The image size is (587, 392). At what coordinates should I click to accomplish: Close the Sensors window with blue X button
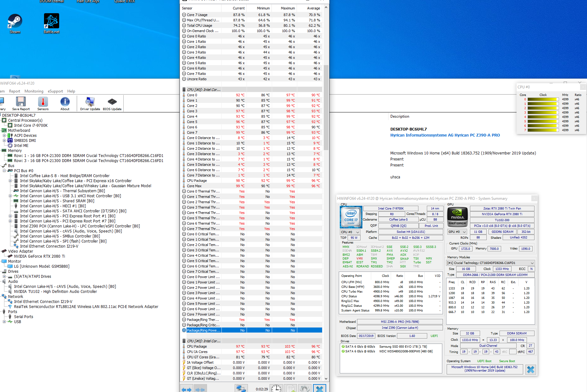click(320, 389)
